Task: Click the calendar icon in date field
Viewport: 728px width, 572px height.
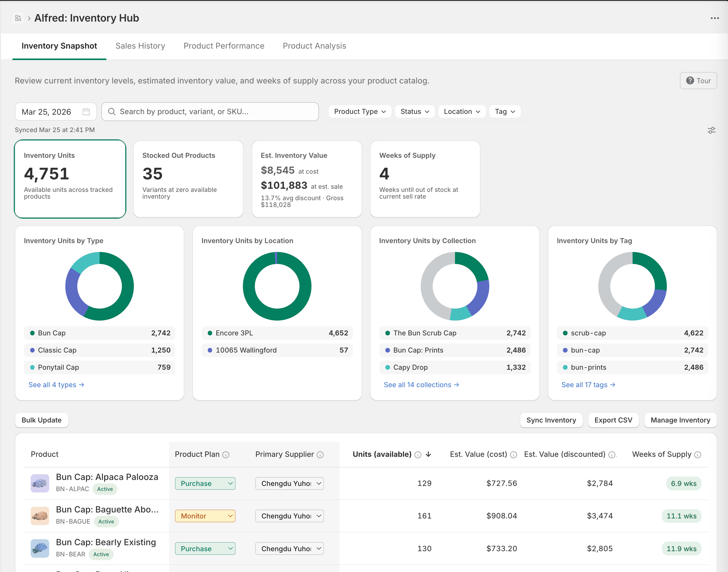Action: click(86, 112)
